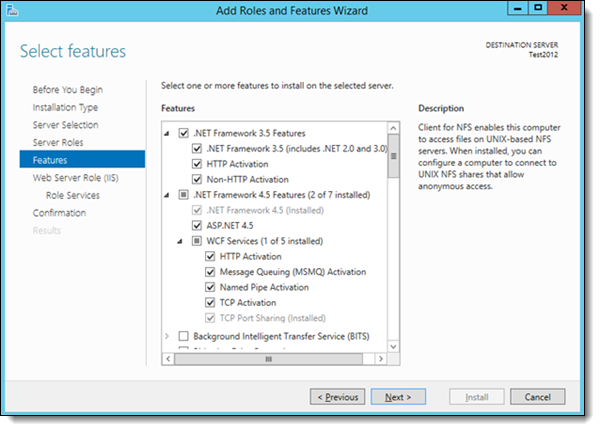The image size is (600, 431).
Task: Toggle the ASP.NET 4.5 checkbox
Action: (197, 225)
